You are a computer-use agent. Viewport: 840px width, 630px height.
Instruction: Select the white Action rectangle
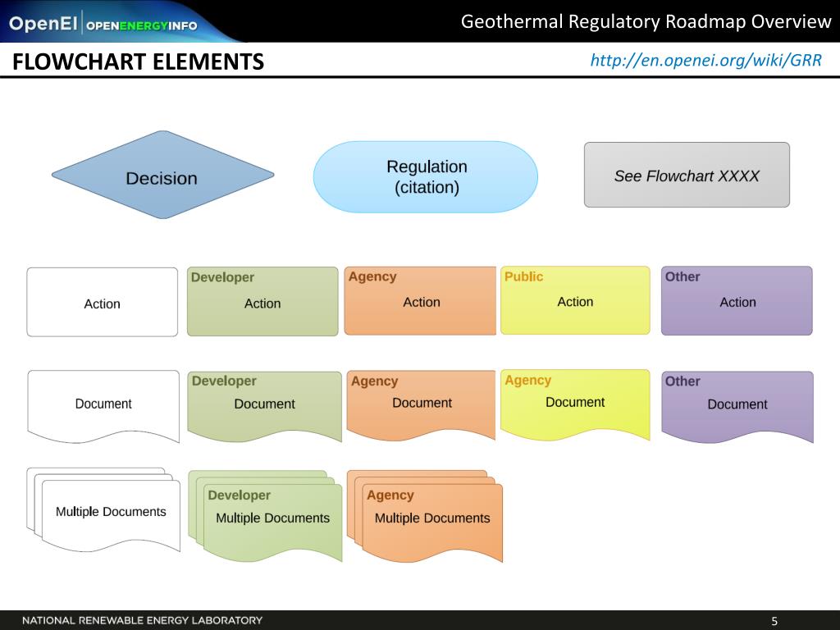tap(103, 302)
